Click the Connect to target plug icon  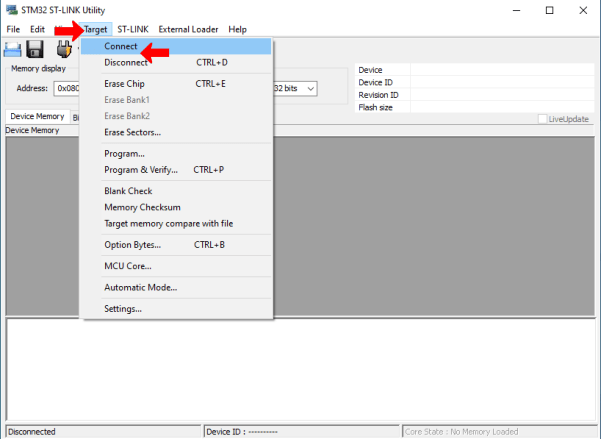tap(65, 50)
